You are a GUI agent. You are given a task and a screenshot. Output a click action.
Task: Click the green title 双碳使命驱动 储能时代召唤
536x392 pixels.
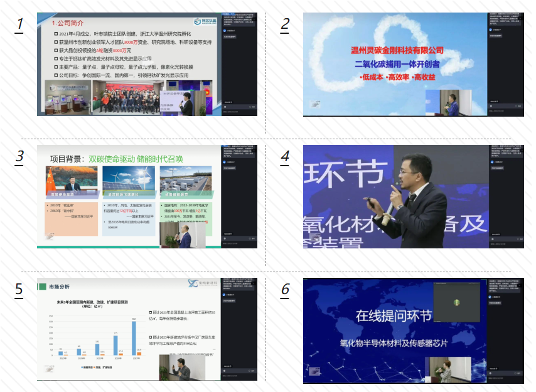(136, 159)
